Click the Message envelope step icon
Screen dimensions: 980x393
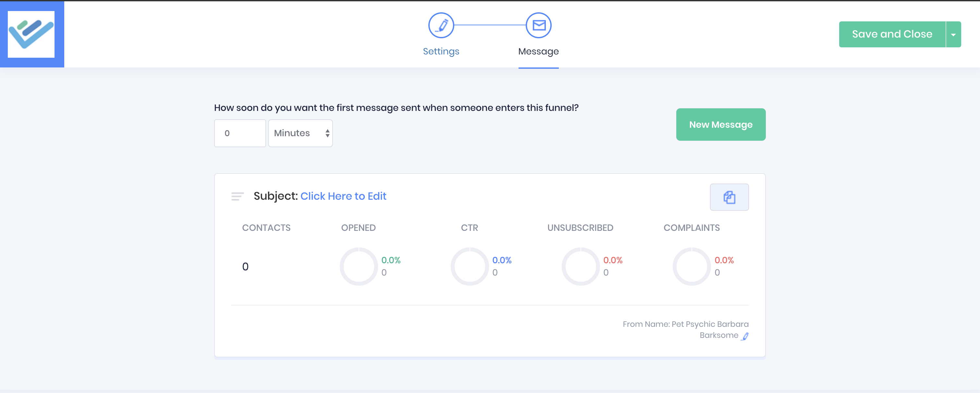tap(538, 26)
